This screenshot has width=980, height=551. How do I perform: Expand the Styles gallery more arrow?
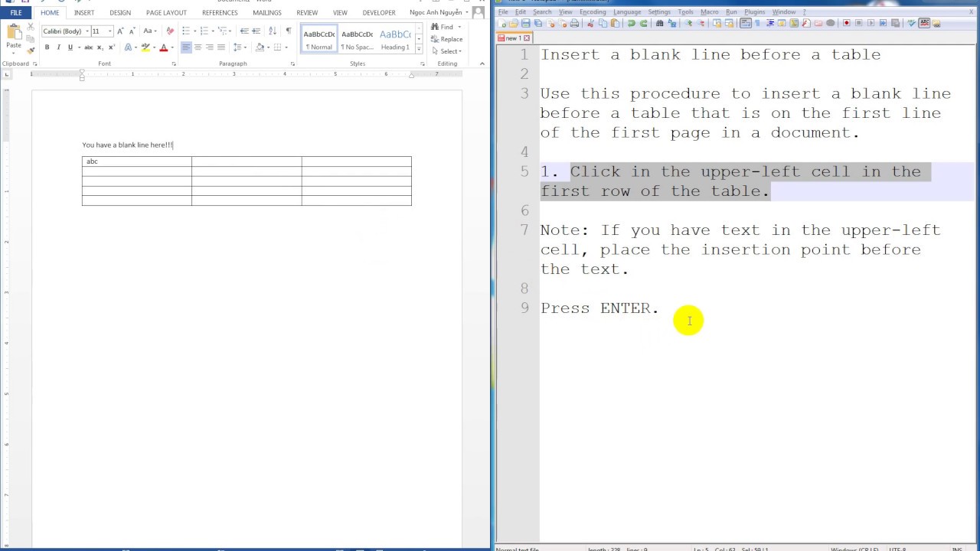(419, 50)
